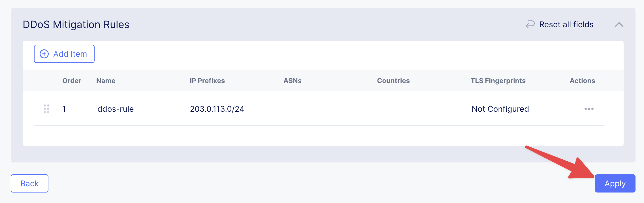Click the DDoS Mitigation Rules section title
The width and height of the screenshot is (644, 203).
(76, 25)
